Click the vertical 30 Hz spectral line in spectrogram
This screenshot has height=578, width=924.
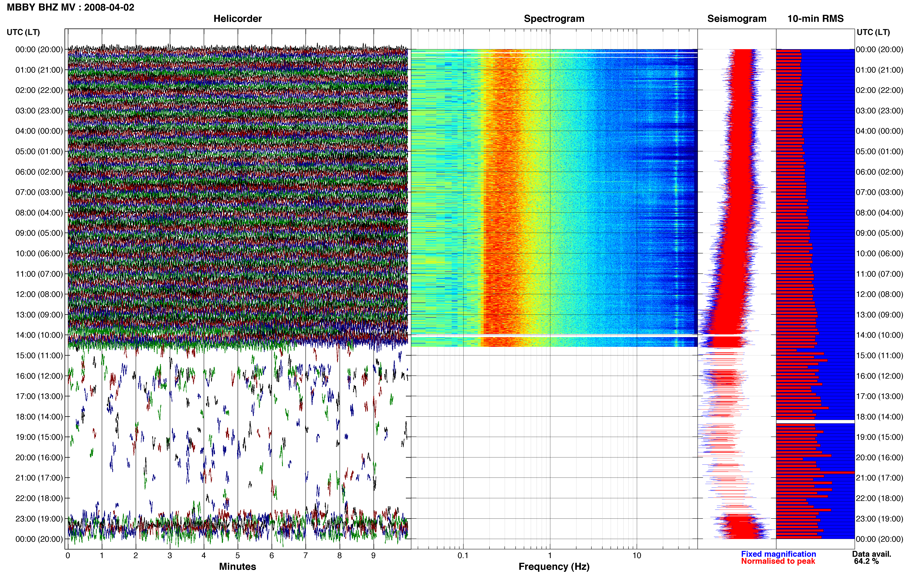coord(676,198)
